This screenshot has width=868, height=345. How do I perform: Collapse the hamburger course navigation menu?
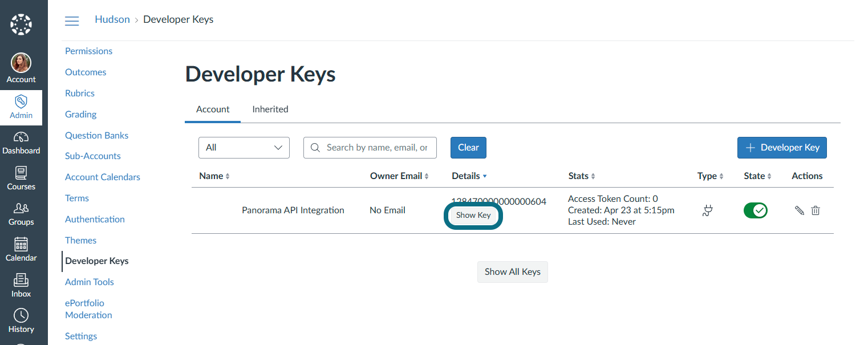72,21
